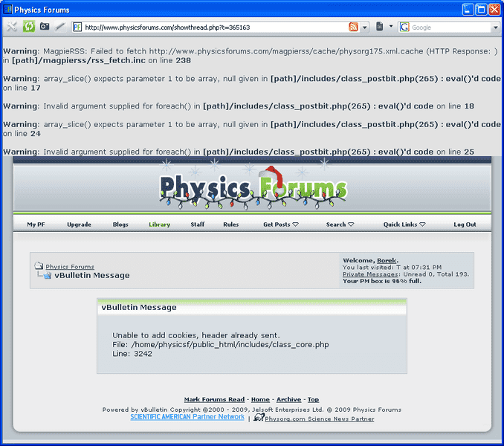Image resolution: width=504 pixels, height=446 pixels.
Task: Click the camera snapshot toolbar icon
Action: (45, 26)
